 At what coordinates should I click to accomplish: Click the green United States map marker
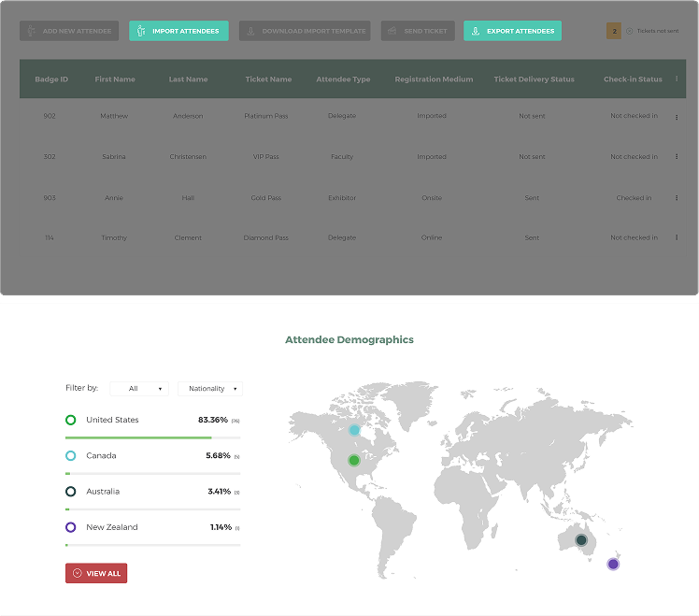[354, 460]
